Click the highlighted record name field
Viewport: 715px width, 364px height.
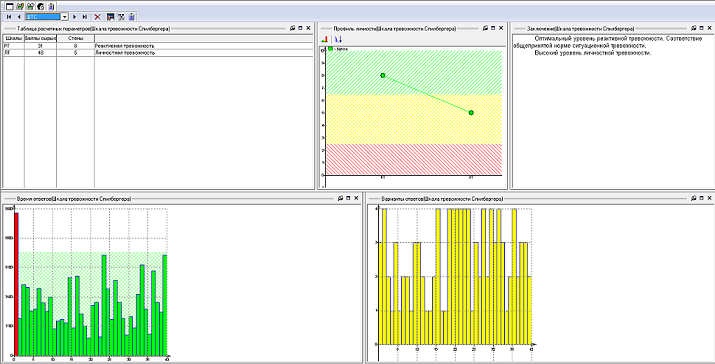pyautogui.click(x=43, y=17)
